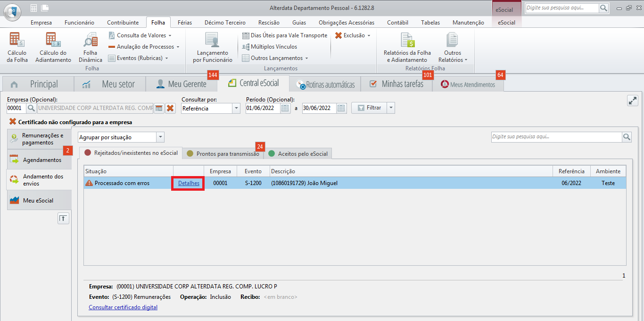Screen dimensions: 644x321
Task: Sort by the Evento column header
Action: (x=253, y=171)
